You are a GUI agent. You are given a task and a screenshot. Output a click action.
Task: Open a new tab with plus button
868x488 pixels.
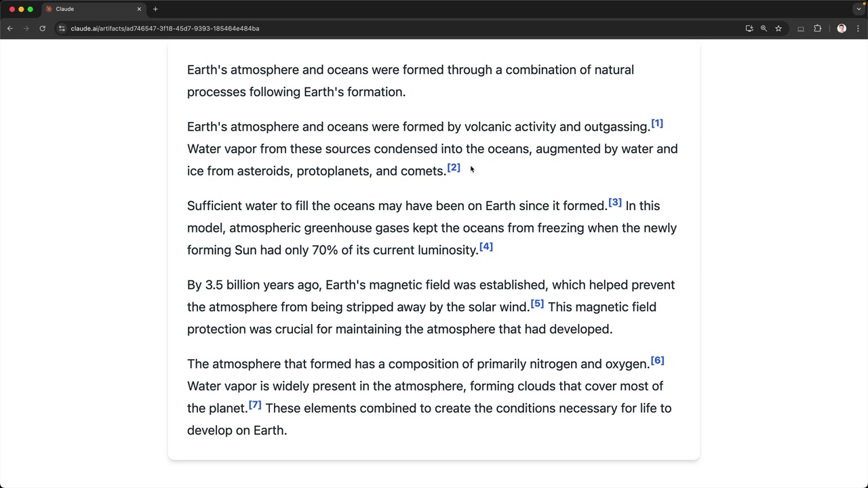pos(155,9)
